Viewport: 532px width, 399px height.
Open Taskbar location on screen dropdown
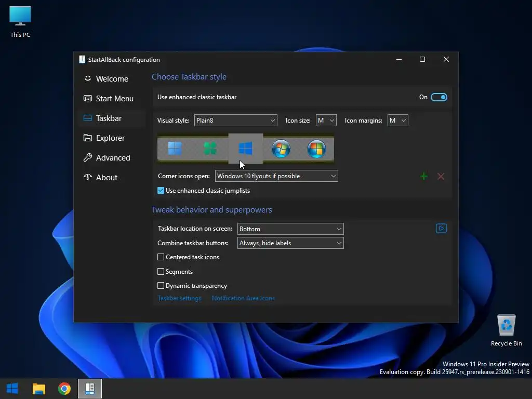pyautogui.click(x=290, y=229)
